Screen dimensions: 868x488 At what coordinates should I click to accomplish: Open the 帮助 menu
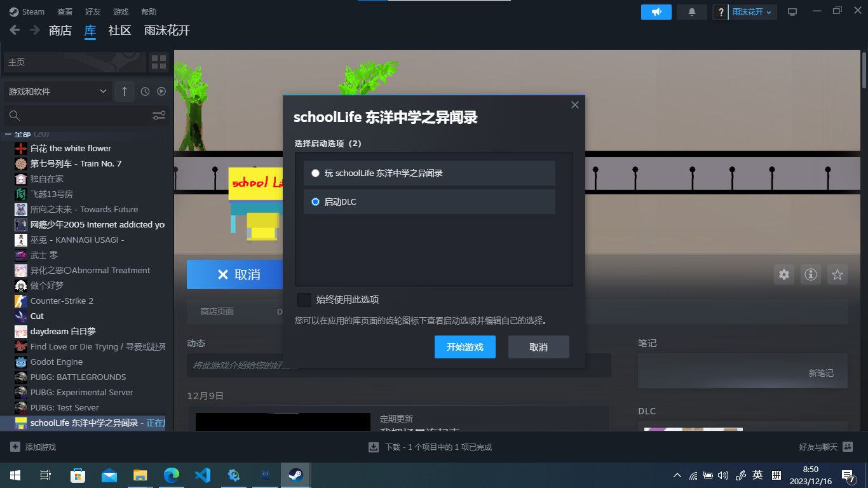click(149, 12)
